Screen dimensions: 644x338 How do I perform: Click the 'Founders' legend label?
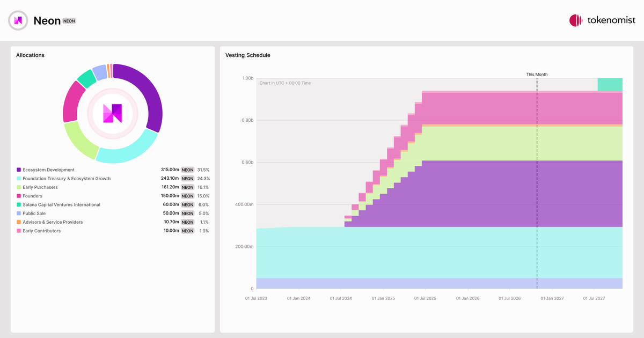tap(32, 196)
